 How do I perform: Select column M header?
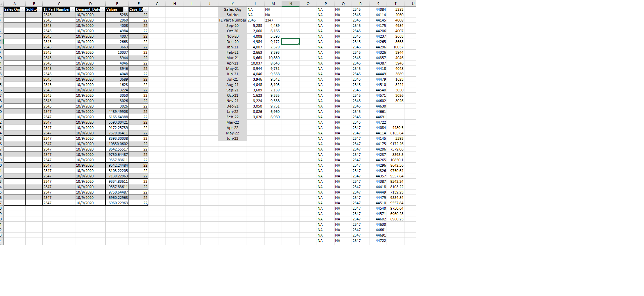(x=273, y=4)
